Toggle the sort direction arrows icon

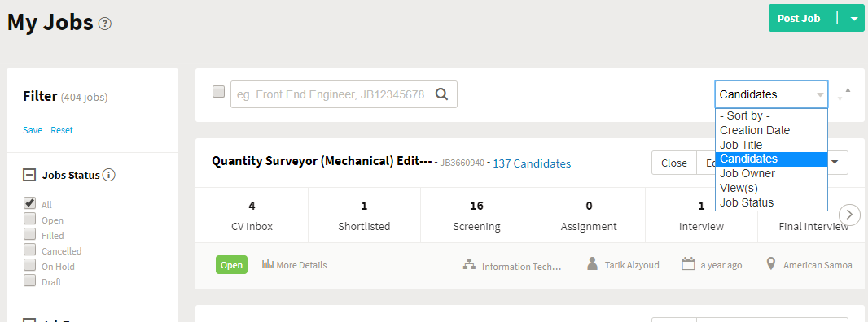[x=844, y=94]
